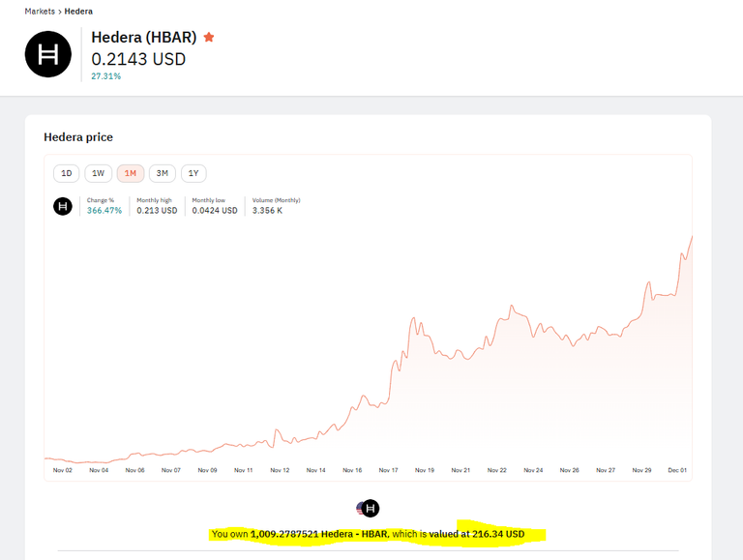Click the Markets breadcrumb link
Image resolution: width=743 pixels, height=560 pixels.
(x=40, y=12)
